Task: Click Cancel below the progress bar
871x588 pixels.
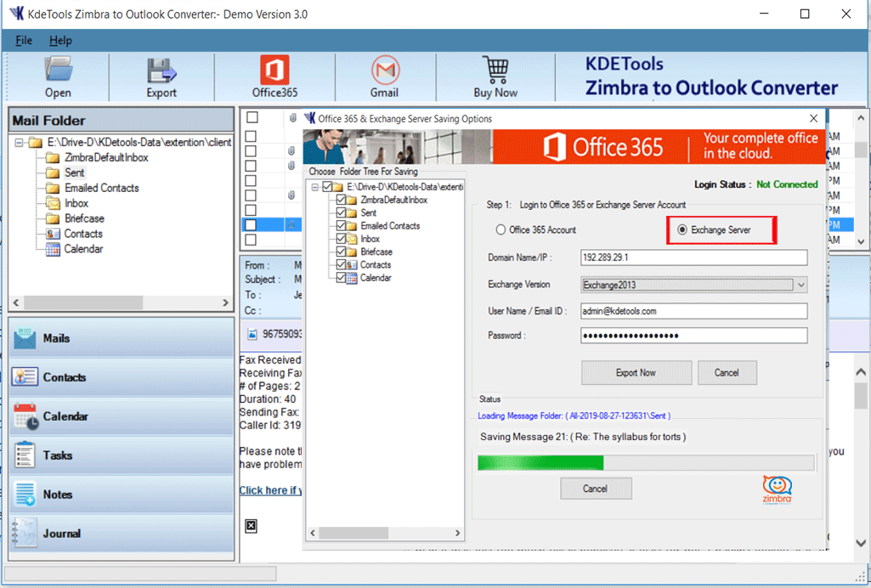Action: 595,489
